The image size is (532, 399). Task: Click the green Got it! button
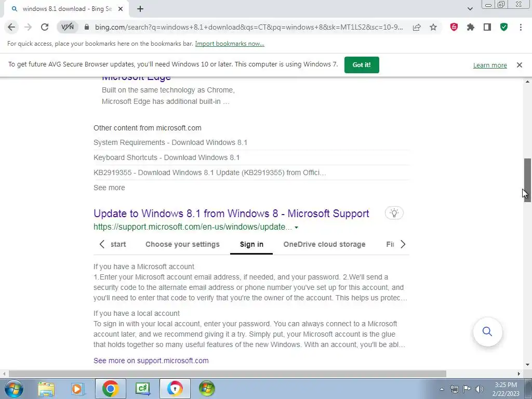[x=362, y=65]
